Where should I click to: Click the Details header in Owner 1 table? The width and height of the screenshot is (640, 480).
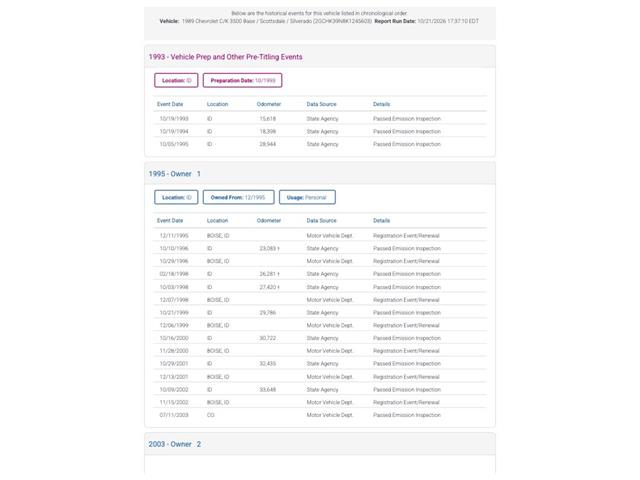[x=382, y=220]
